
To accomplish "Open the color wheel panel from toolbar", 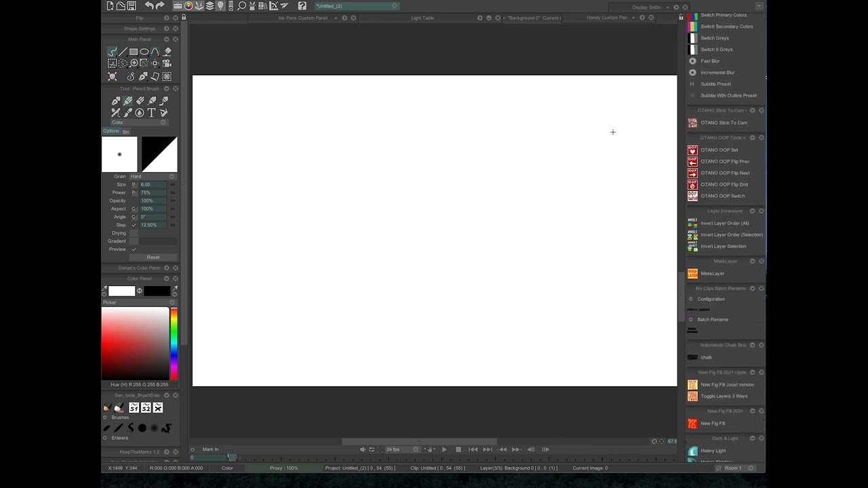I will (189, 6).
